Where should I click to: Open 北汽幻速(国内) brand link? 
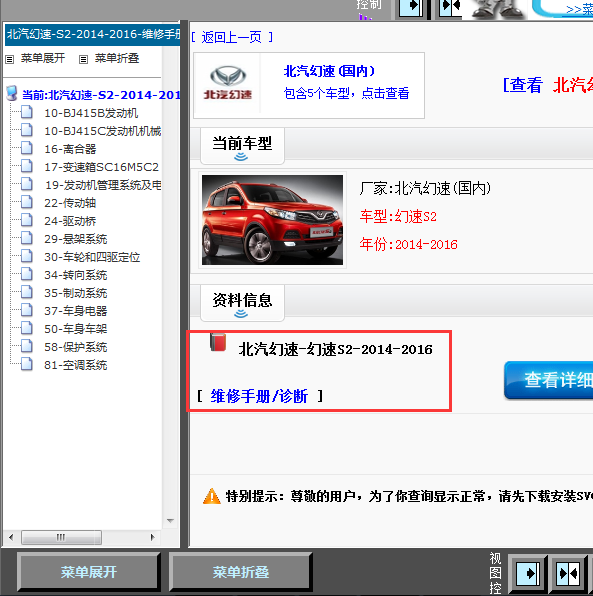pyautogui.click(x=329, y=71)
